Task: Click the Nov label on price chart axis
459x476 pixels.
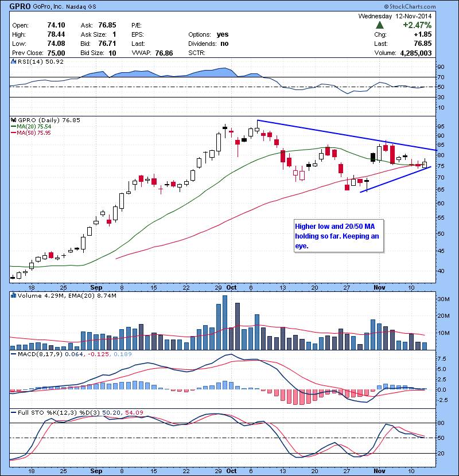Action: [379, 287]
